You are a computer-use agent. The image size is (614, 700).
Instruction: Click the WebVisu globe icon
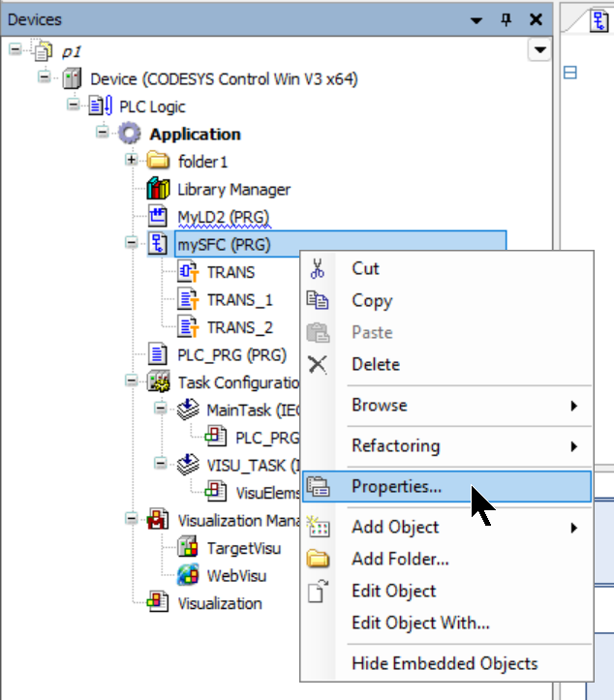(x=188, y=574)
